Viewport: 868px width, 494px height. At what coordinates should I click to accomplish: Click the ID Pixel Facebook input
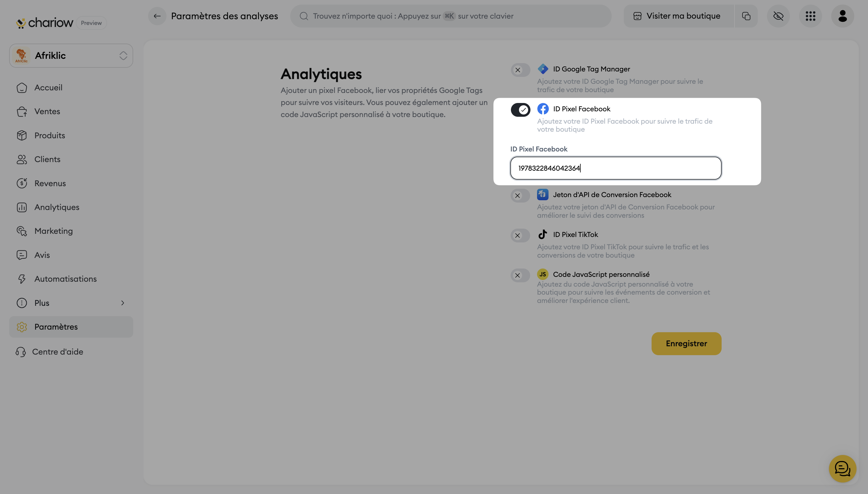pos(615,168)
